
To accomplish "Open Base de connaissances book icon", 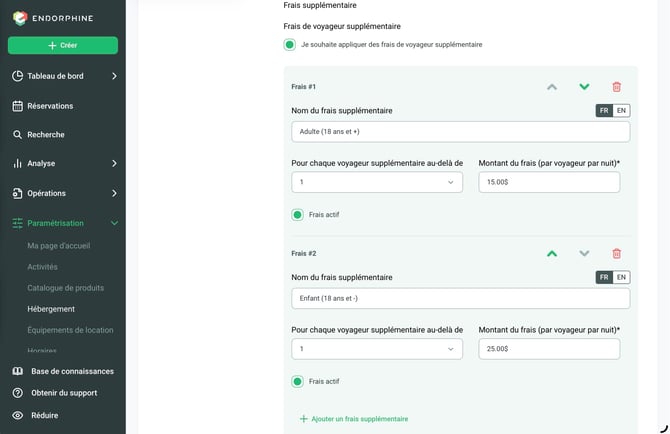I will pos(18,371).
